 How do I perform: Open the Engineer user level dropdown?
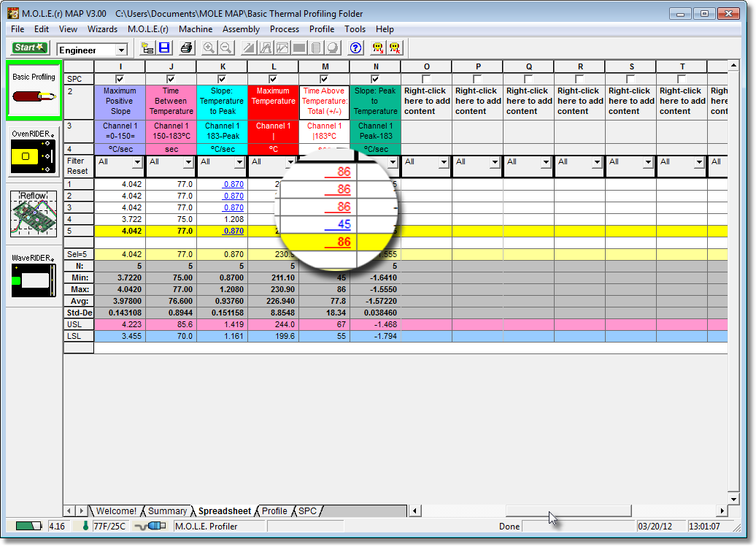[x=121, y=50]
